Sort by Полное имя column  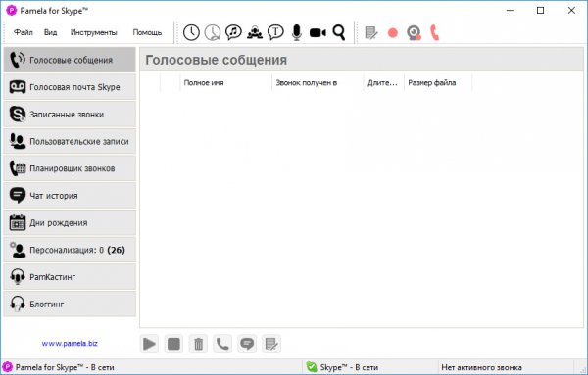pos(225,83)
